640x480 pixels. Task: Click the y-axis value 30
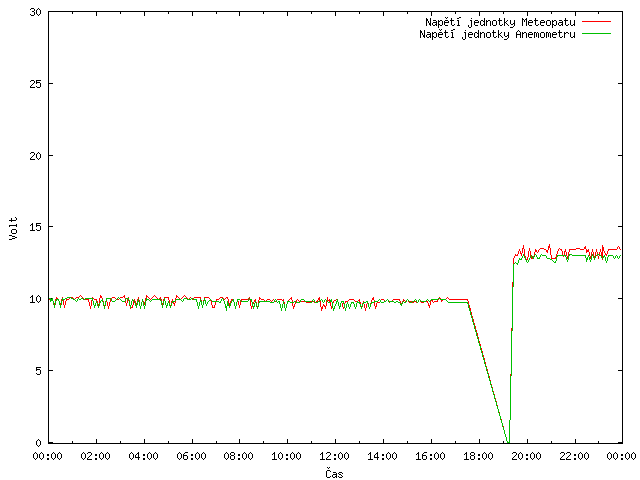36,12
